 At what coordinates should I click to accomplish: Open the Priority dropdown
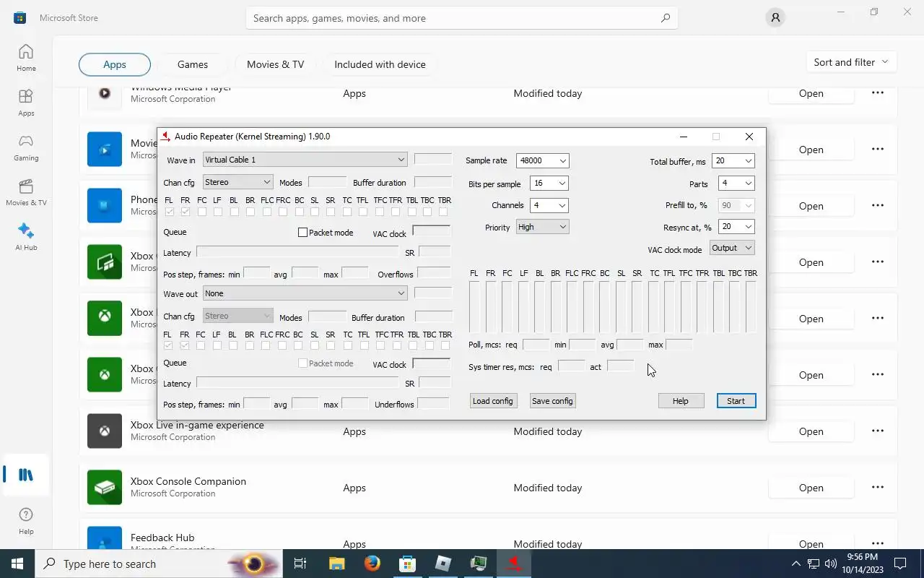point(542,227)
